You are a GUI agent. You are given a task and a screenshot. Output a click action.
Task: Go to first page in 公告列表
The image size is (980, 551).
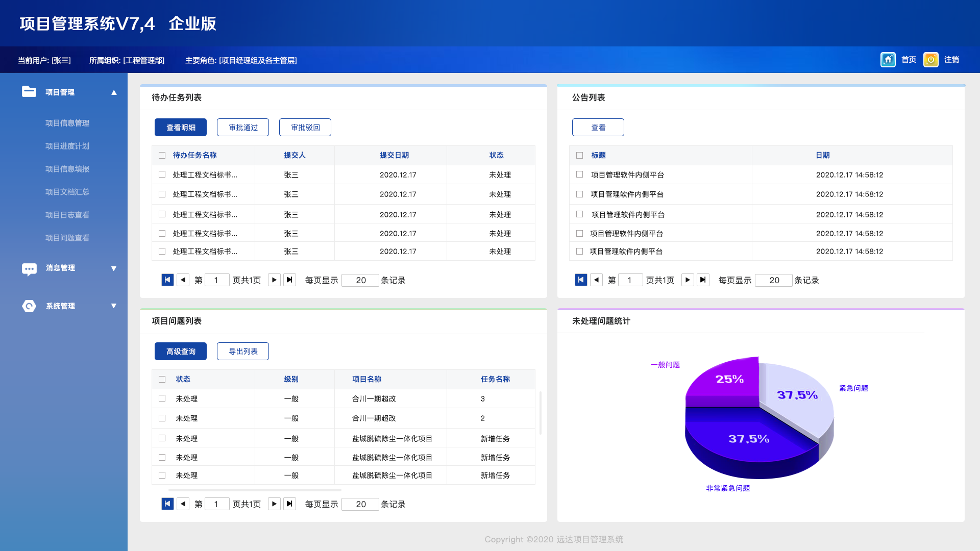point(581,280)
